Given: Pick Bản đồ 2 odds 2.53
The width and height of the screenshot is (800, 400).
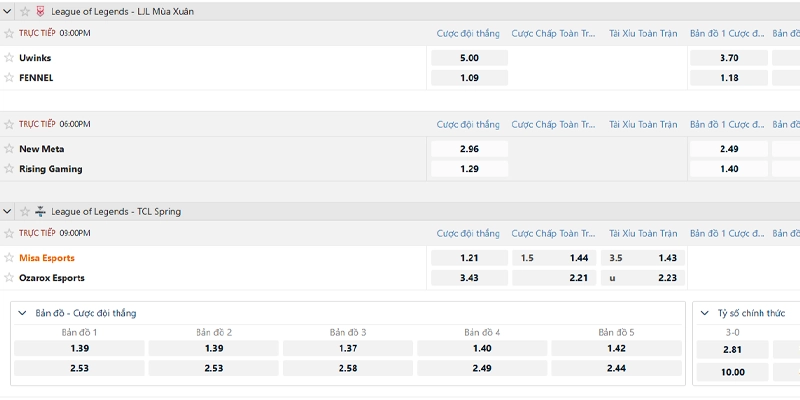Looking at the screenshot, I should (214, 368).
